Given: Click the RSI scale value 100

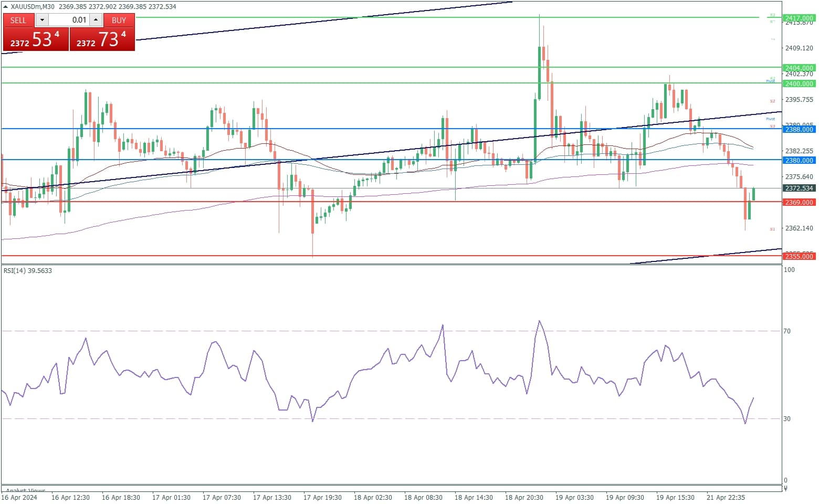Looking at the screenshot, I should click(x=789, y=270).
